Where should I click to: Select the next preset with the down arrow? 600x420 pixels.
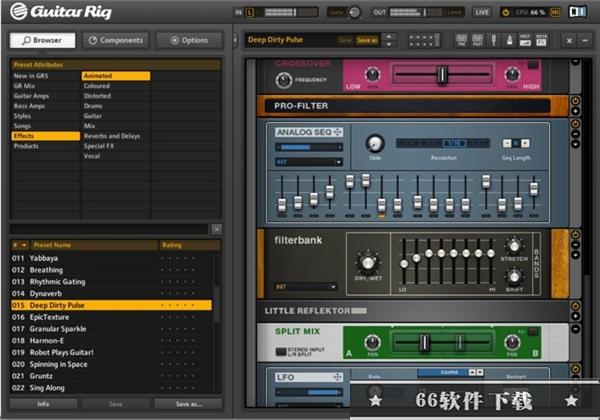tap(389, 44)
